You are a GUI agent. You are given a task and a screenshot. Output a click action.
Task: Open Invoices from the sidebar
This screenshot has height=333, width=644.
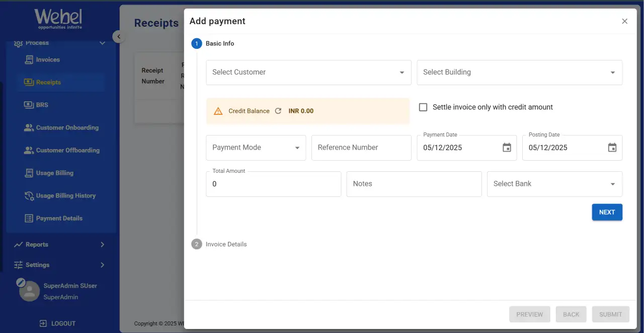click(48, 59)
